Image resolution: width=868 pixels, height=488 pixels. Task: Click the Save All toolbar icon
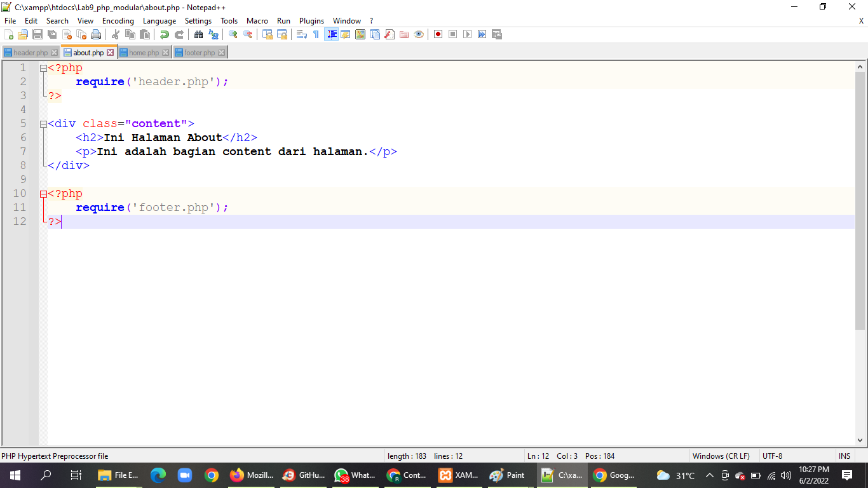52,34
